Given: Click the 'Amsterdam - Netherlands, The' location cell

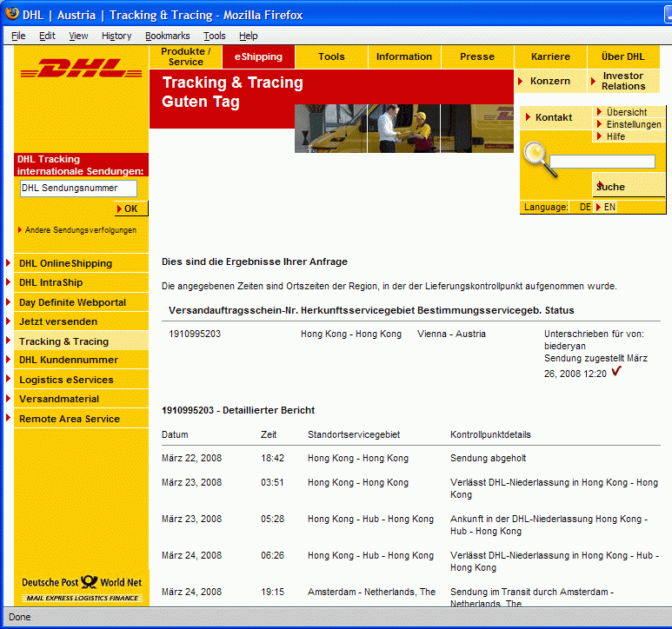Looking at the screenshot, I should click(x=371, y=592).
